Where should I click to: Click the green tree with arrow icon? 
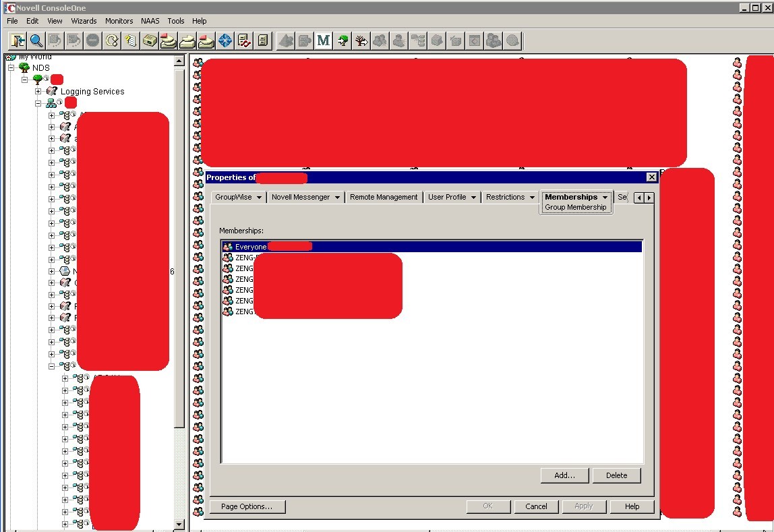[x=343, y=40]
